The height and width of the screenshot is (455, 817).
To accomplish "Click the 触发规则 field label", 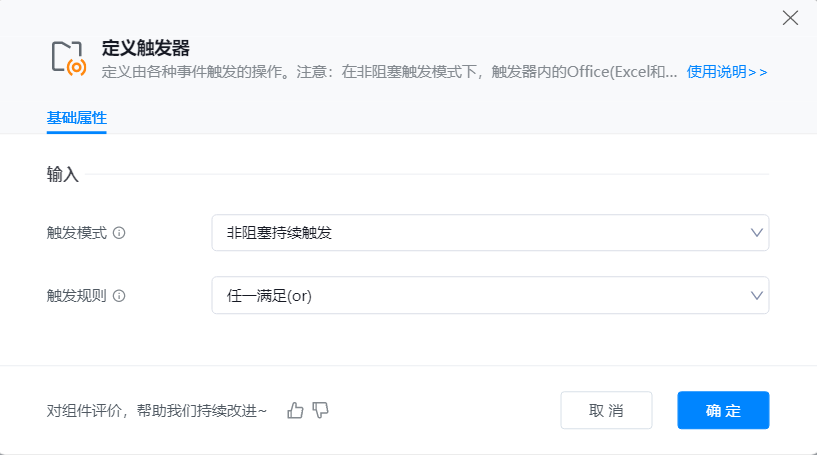I will click(x=77, y=296).
